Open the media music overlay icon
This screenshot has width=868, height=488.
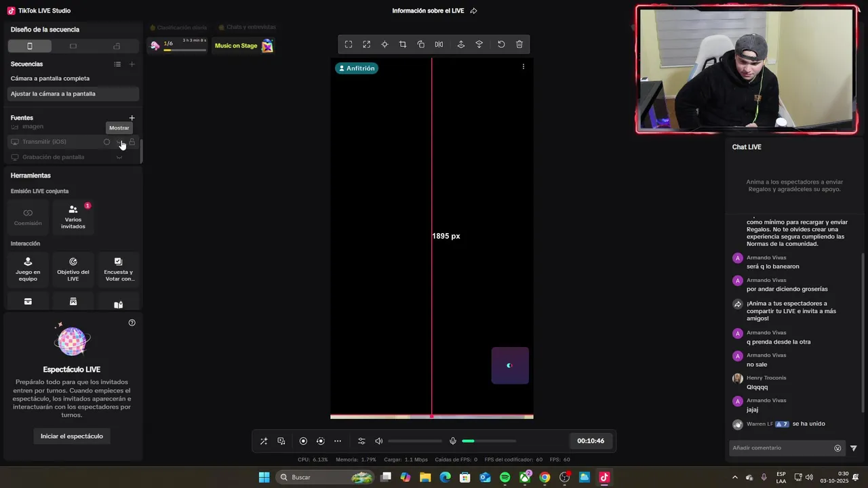(x=281, y=441)
